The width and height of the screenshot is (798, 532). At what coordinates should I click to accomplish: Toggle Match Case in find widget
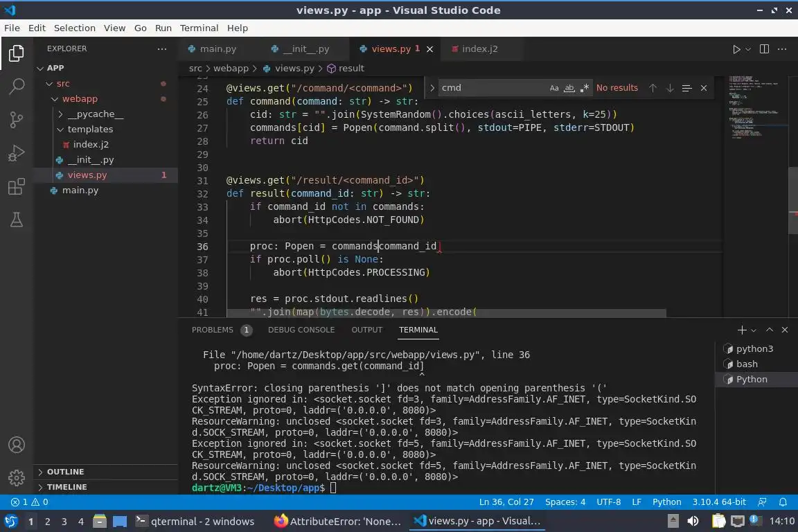[x=553, y=88]
